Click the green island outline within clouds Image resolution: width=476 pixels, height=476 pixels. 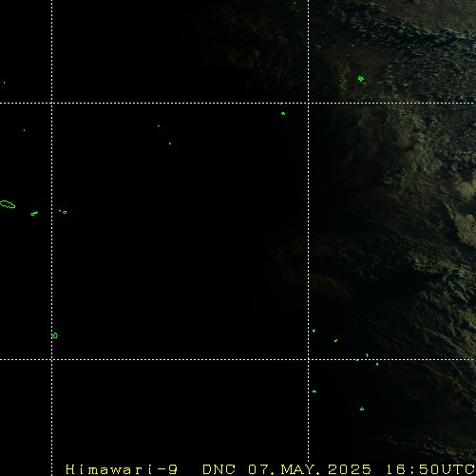pos(360,79)
